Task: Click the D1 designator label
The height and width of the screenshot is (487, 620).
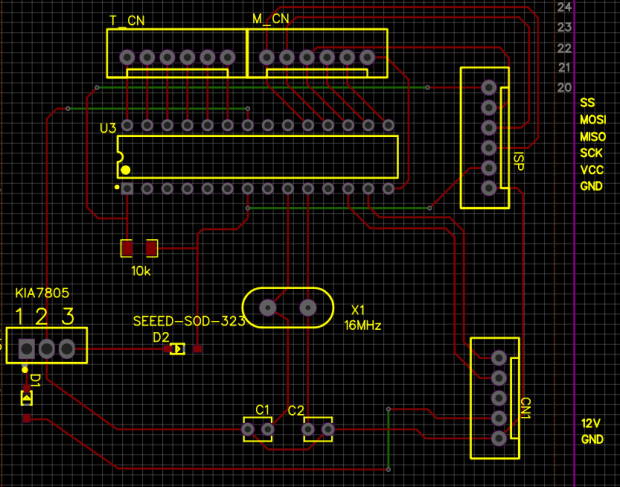Action: pyautogui.click(x=36, y=380)
